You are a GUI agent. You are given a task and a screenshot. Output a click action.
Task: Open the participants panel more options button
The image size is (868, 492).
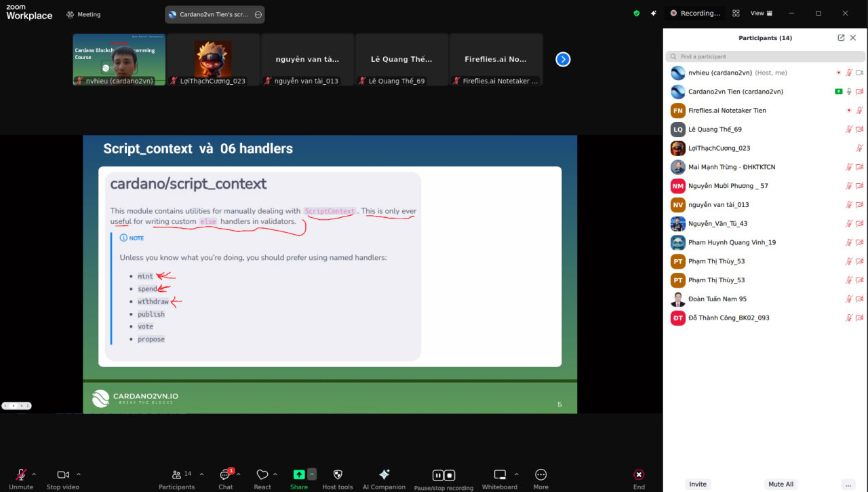pos(848,484)
